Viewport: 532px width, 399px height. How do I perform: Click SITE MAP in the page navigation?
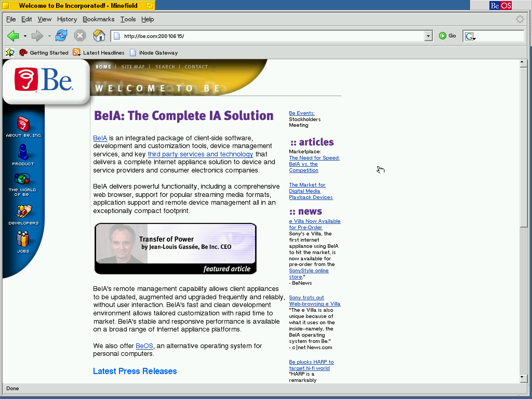point(132,67)
